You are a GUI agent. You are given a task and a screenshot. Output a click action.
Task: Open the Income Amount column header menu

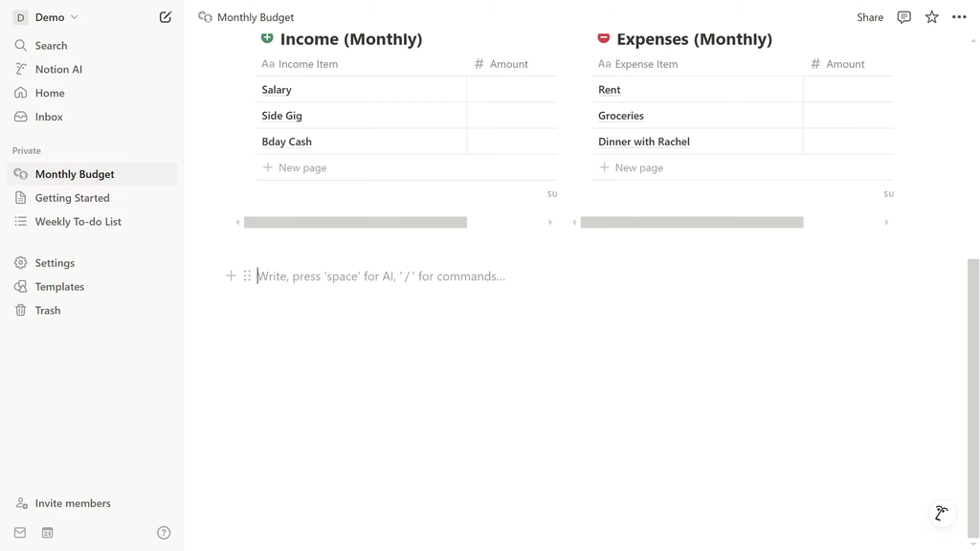tap(509, 64)
